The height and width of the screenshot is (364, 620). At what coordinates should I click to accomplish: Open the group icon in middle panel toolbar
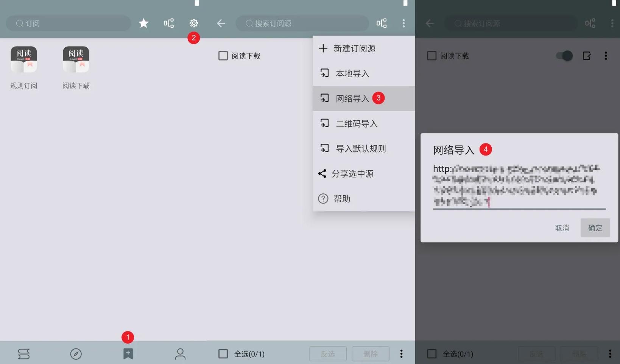[x=382, y=23]
